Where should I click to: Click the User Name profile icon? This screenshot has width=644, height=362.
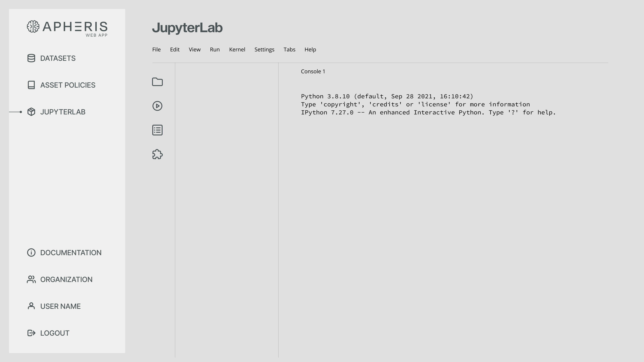pos(31,306)
